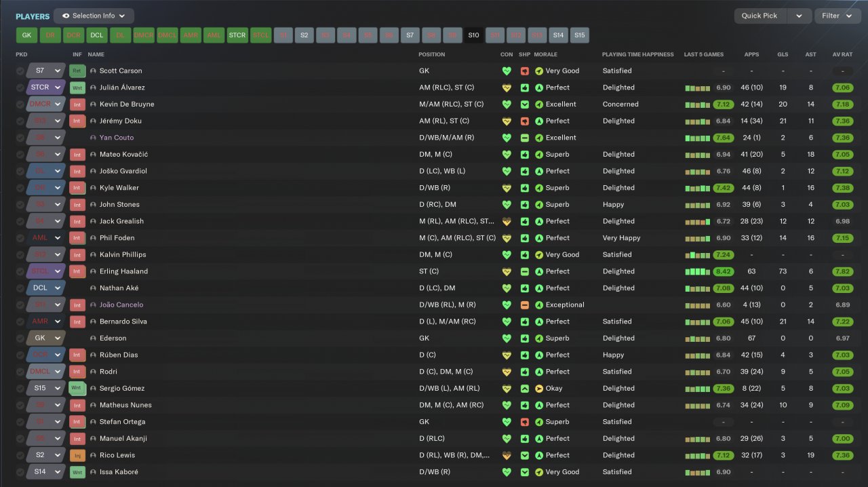Toggle the picked checkmark for Rodri
Viewport: 868px width, 487px height.
(x=20, y=372)
